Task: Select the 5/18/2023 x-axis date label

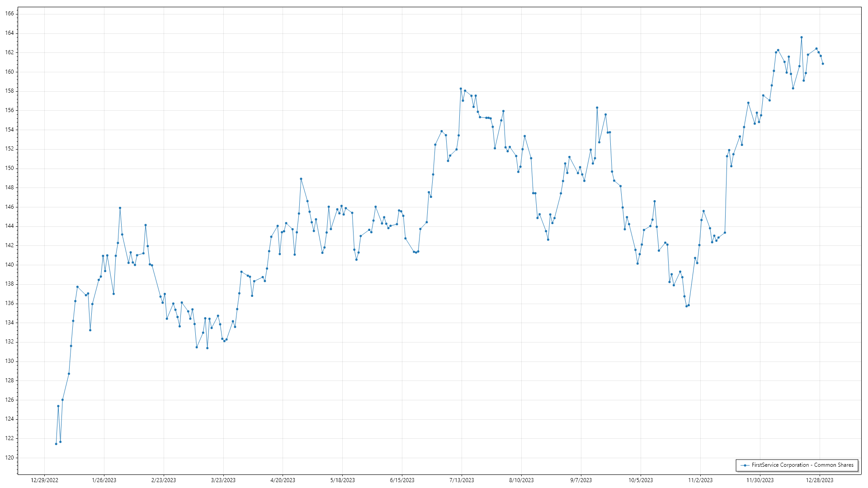Action: pos(342,480)
